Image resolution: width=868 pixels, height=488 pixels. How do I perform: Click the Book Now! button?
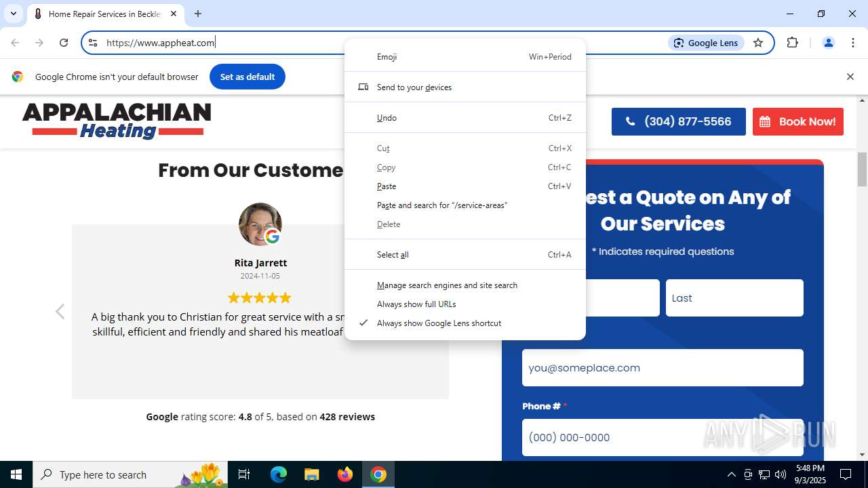coord(798,122)
